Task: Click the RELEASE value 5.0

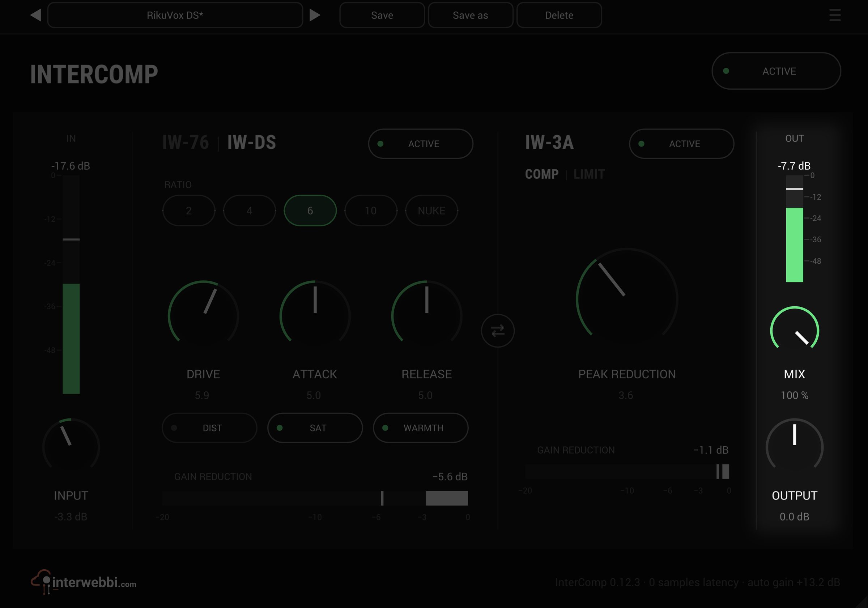Action: (x=425, y=395)
